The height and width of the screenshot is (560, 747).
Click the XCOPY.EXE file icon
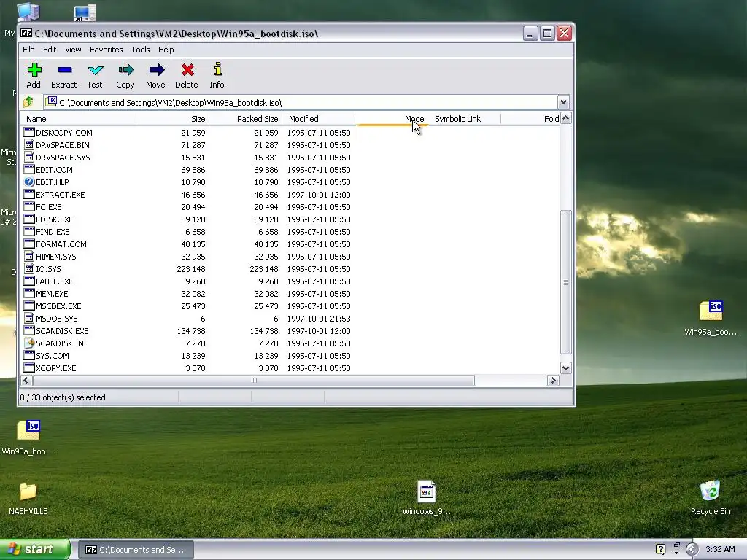pyautogui.click(x=29, y=367)
